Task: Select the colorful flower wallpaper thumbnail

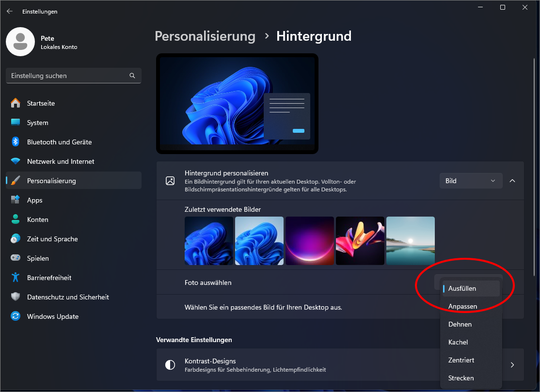Action: (360, 240)
